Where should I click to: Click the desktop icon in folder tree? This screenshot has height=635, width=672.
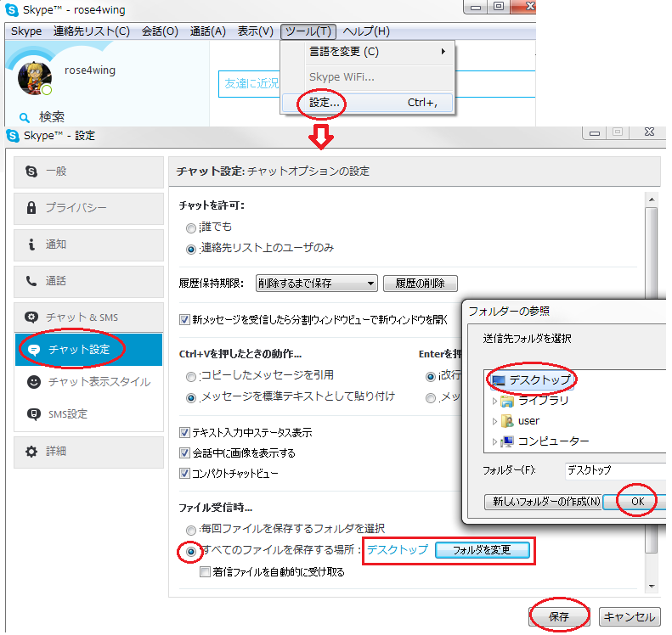[x=499, y=380]
